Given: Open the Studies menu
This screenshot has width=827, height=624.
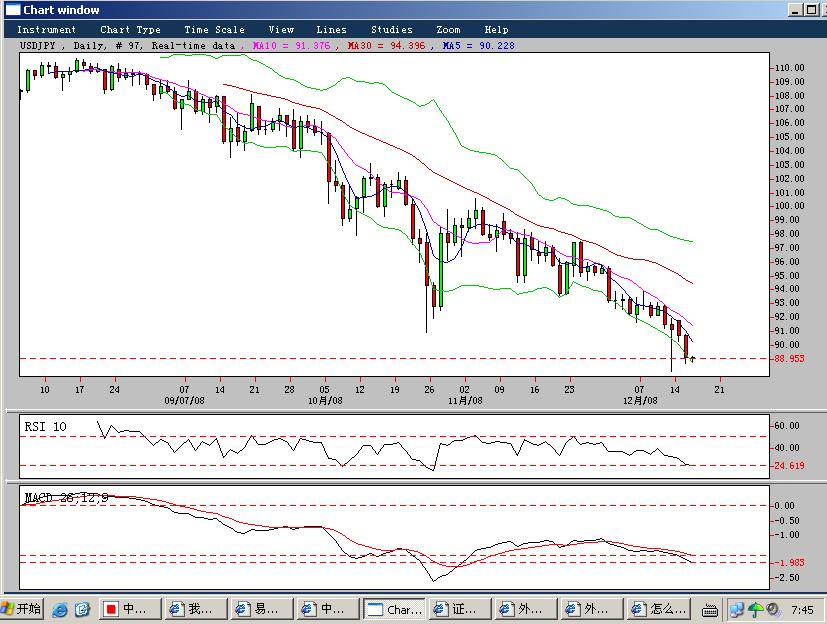Looking at the screenshot, I should coord(391,30).
